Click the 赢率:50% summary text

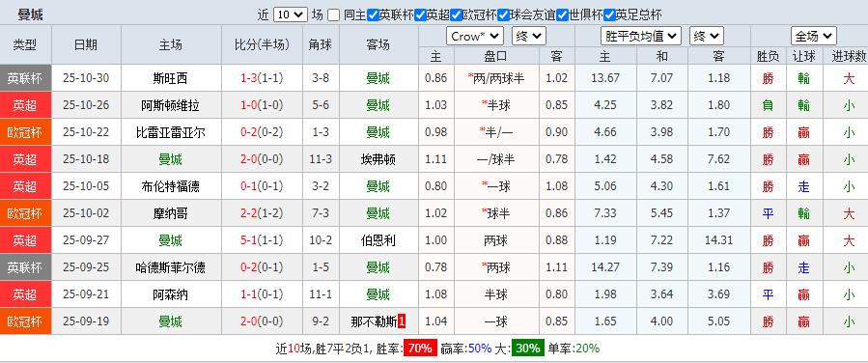(466, 349)
